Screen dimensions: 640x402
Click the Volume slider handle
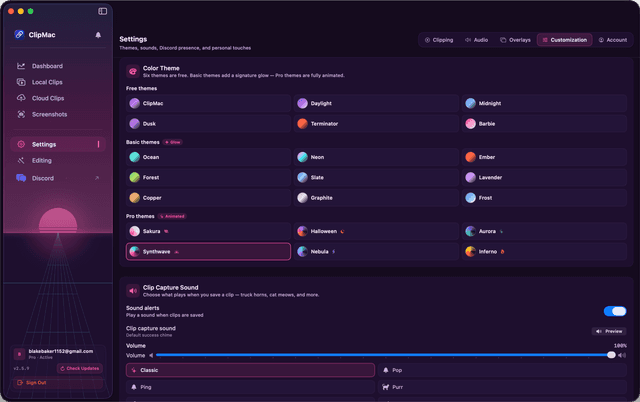[x=611, y=355]
